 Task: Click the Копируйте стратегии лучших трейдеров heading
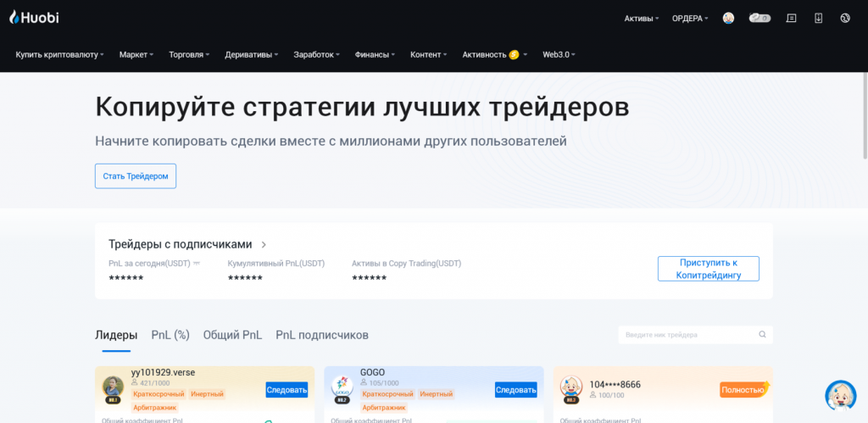[x=362, y=108]
